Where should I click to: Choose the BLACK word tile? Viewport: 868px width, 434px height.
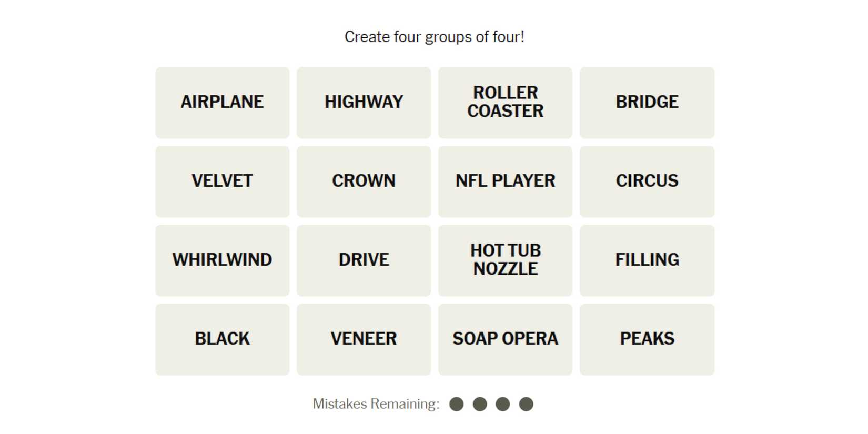click(222, 339)
